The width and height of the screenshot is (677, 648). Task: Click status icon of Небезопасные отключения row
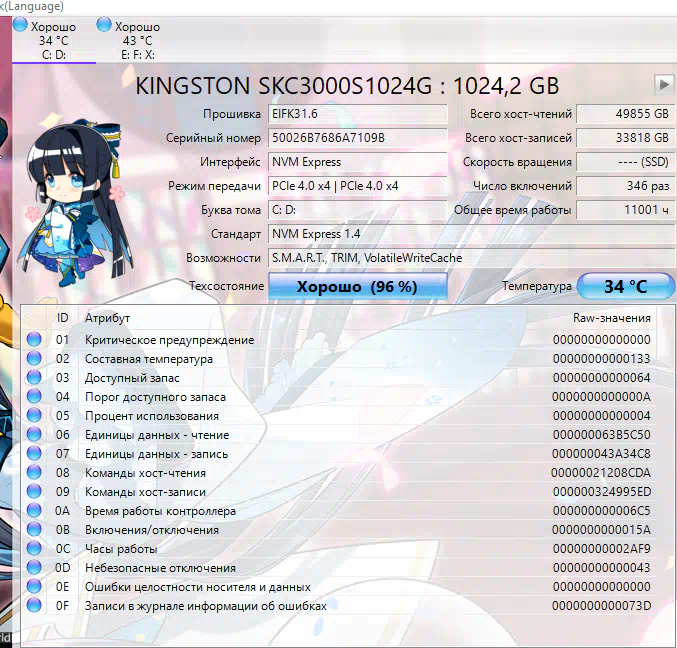point(34,567)
